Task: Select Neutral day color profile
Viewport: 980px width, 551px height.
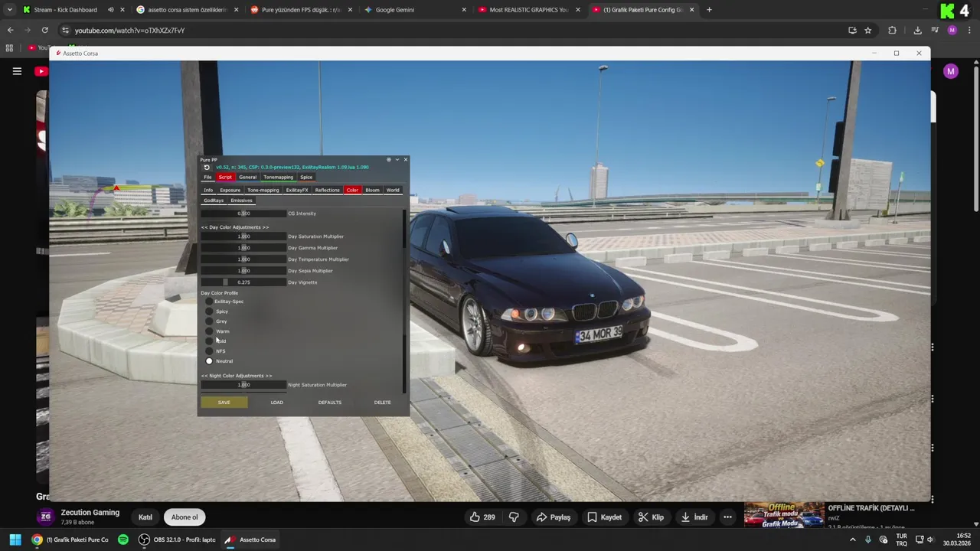Action: tap(209, 361)
